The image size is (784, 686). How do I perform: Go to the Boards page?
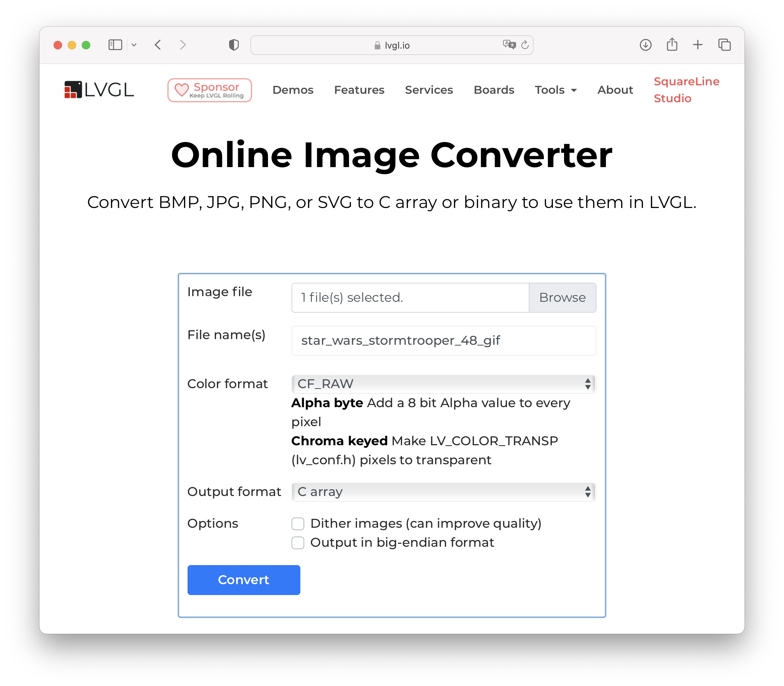[x=494, y=90]
